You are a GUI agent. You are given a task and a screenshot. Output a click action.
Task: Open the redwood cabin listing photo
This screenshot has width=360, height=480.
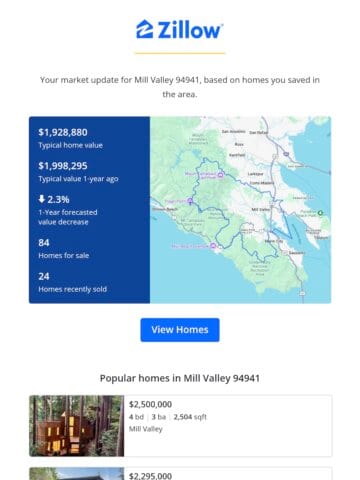tap(77, 426)
